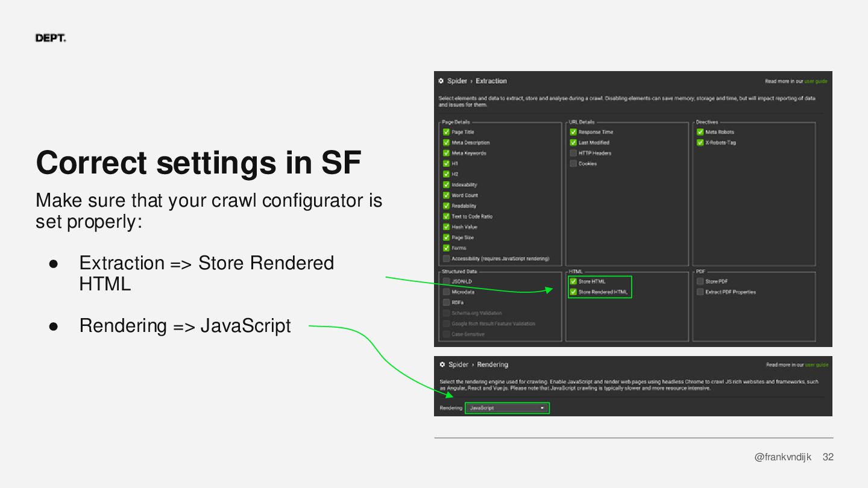Click the 'Directives' group label

pos(707,122)
